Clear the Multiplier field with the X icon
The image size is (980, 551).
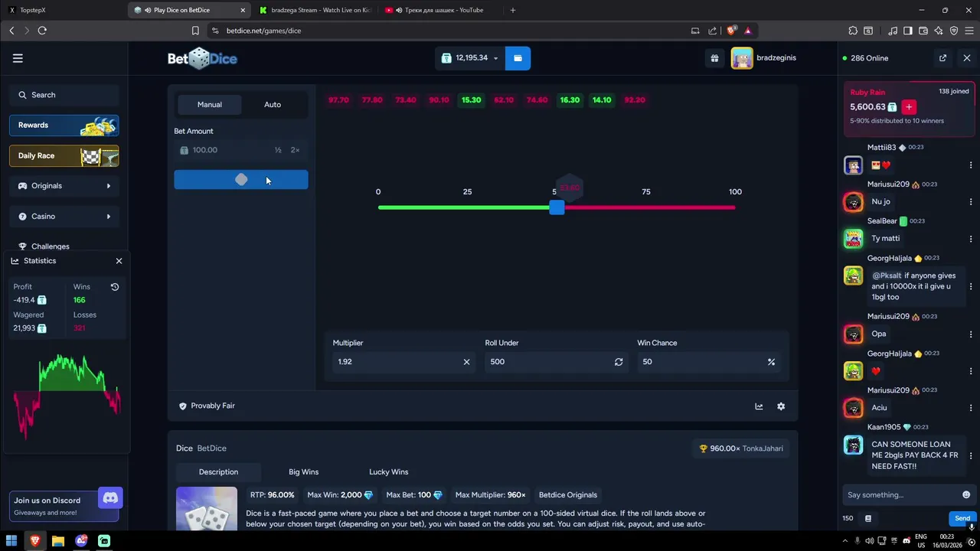point(466,362)
